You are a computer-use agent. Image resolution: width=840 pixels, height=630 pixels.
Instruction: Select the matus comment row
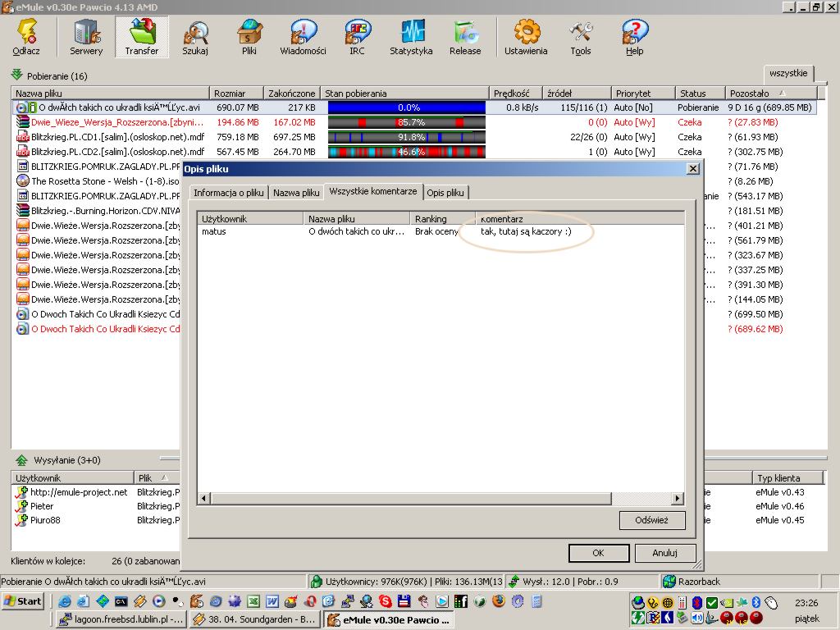441,231
